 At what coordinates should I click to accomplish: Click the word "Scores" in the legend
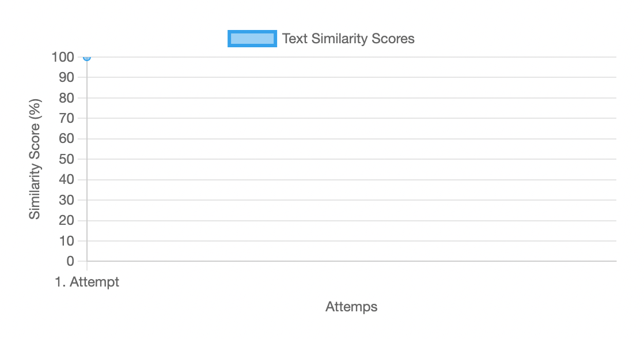click(395, 39)
